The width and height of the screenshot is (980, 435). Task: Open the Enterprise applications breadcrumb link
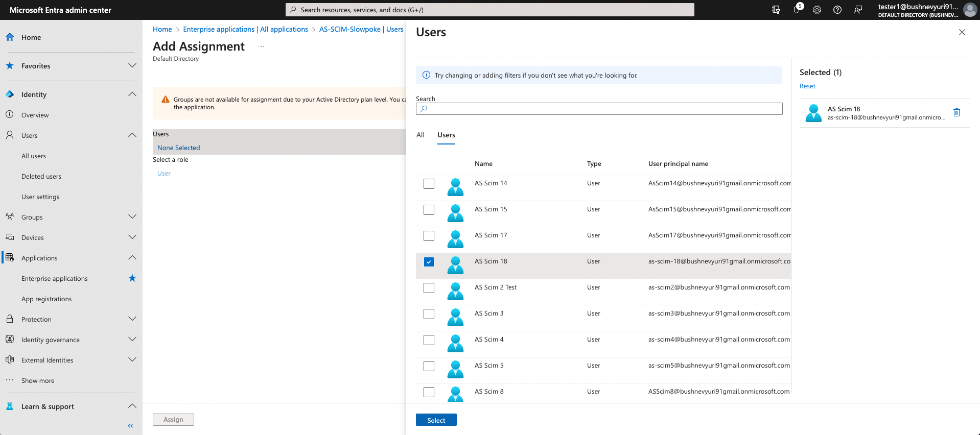click(x=246, y=29)
